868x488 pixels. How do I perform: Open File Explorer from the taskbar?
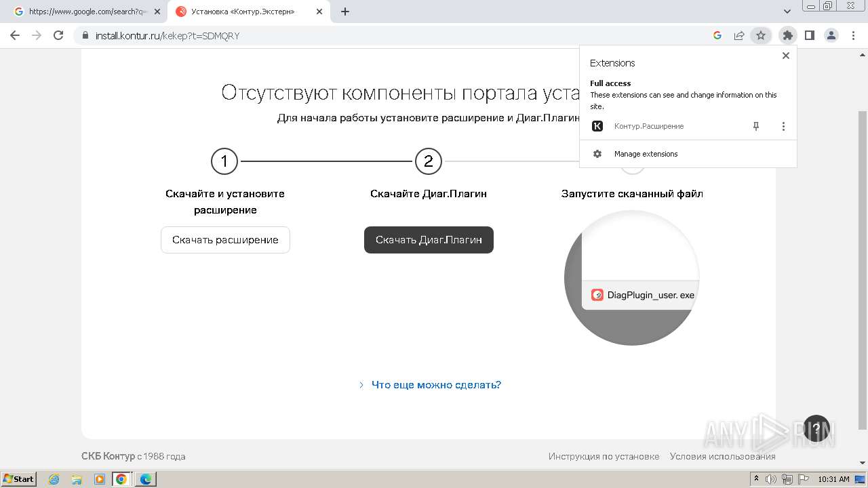pyautogui.click(x=77, y=479)
